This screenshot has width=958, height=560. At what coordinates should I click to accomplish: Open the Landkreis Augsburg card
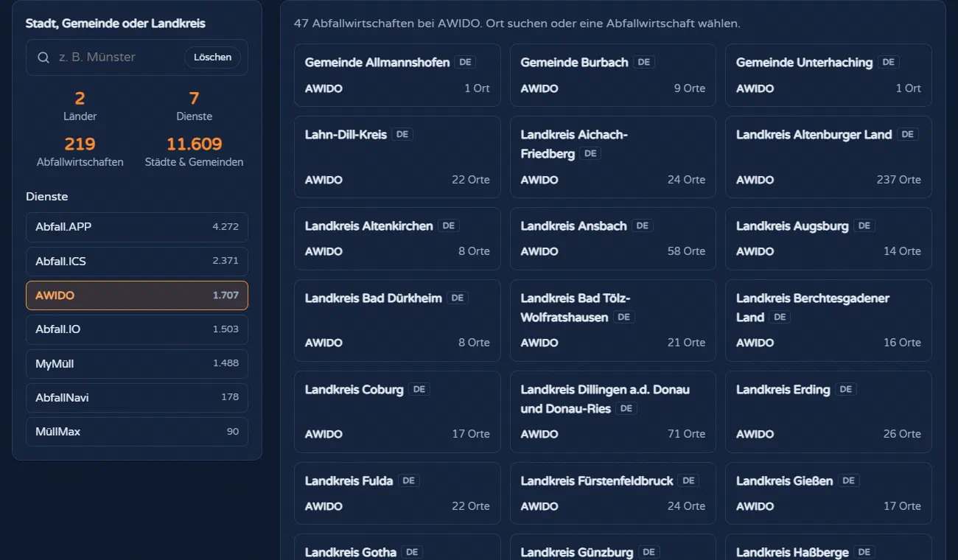[x=828, y=239]
